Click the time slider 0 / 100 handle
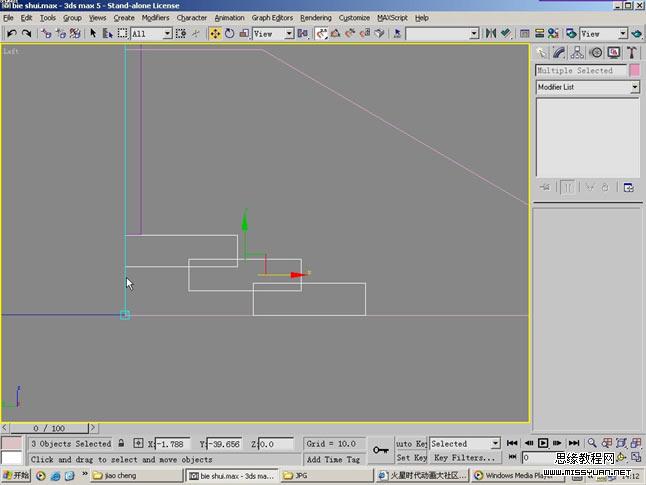 point(49,428)
